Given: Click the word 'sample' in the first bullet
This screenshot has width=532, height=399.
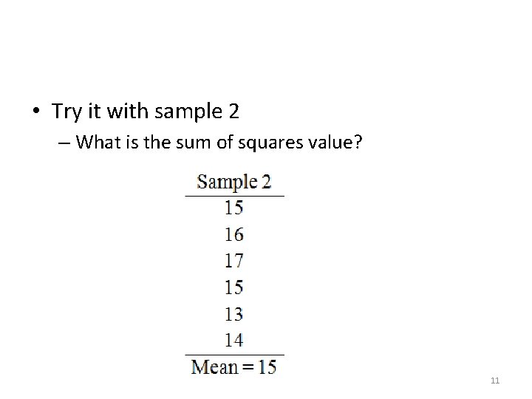Looking at the screenshot, I should point(186,112).
